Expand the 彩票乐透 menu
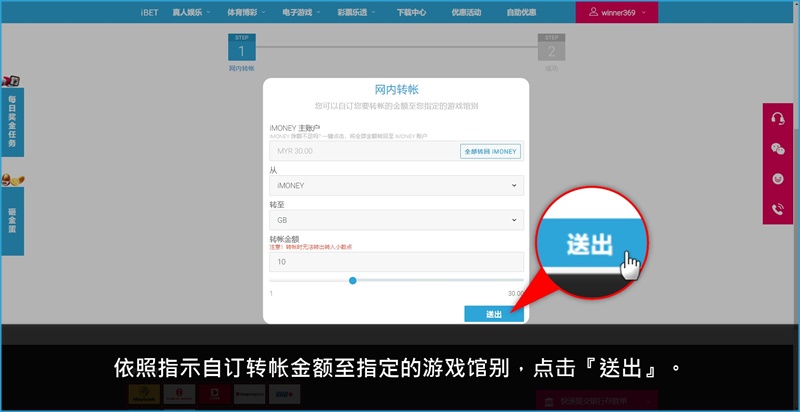The height and width of the screenshot is (412, 800). point(357,12)
